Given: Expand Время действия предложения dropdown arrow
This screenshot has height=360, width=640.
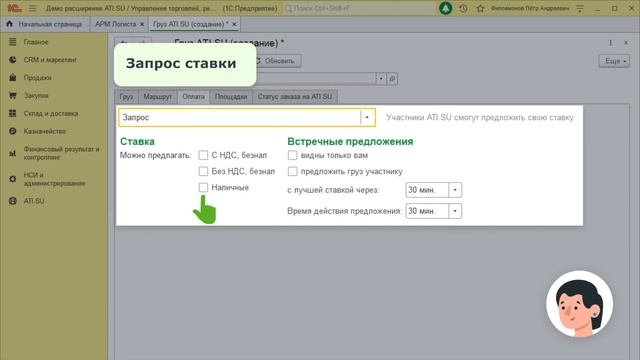Looking at the screenshot, I should click(x=455, y=211).
